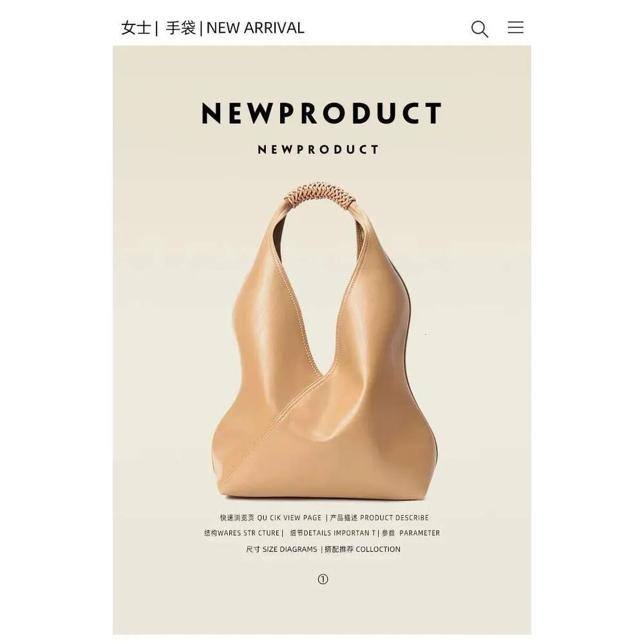
Task: Open the hamburger menu icon
Action: click(515, 27)
